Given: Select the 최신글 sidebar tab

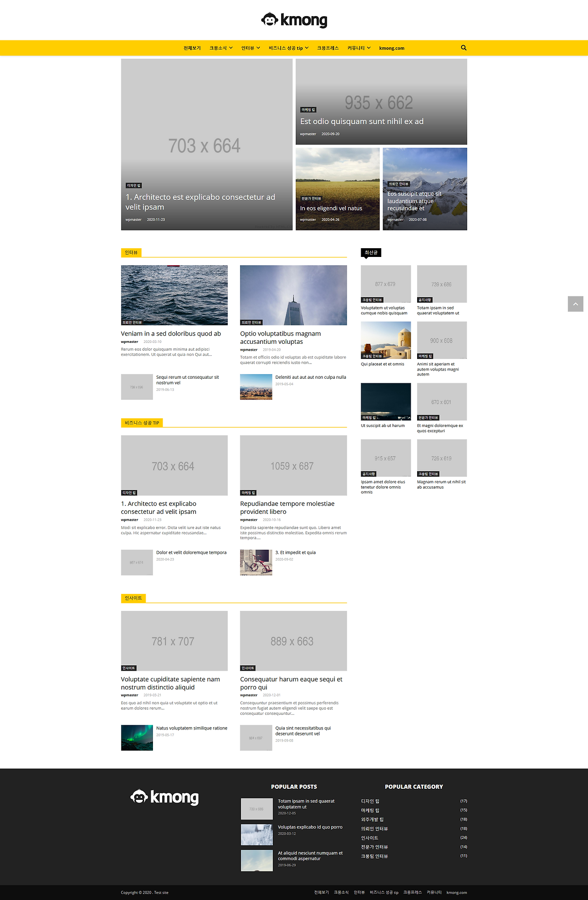Looking at the screenshot, I should pyautogui.click(x=371, y=252).
